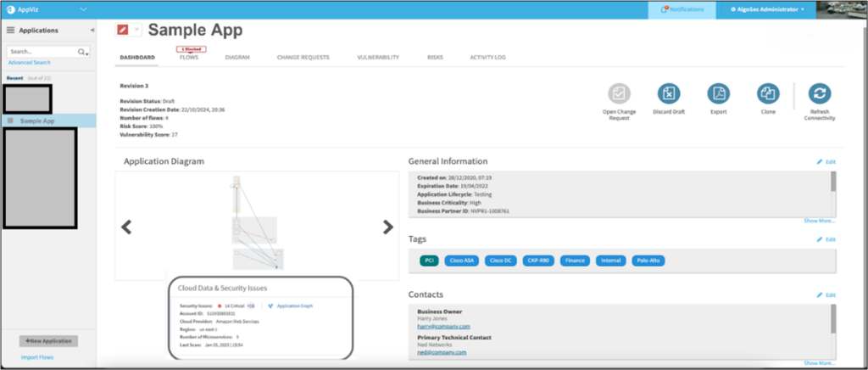Select Sample App in recent list
868x370 pixels.
[x=38, y=121]
